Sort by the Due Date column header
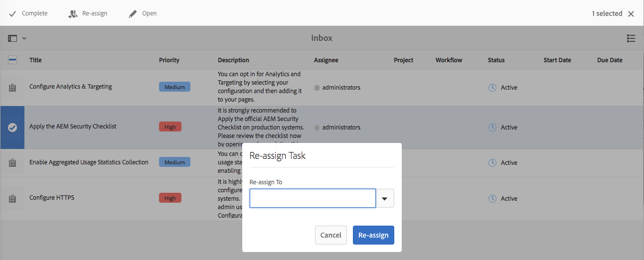644x260 pixels. (x=610, y=60)
